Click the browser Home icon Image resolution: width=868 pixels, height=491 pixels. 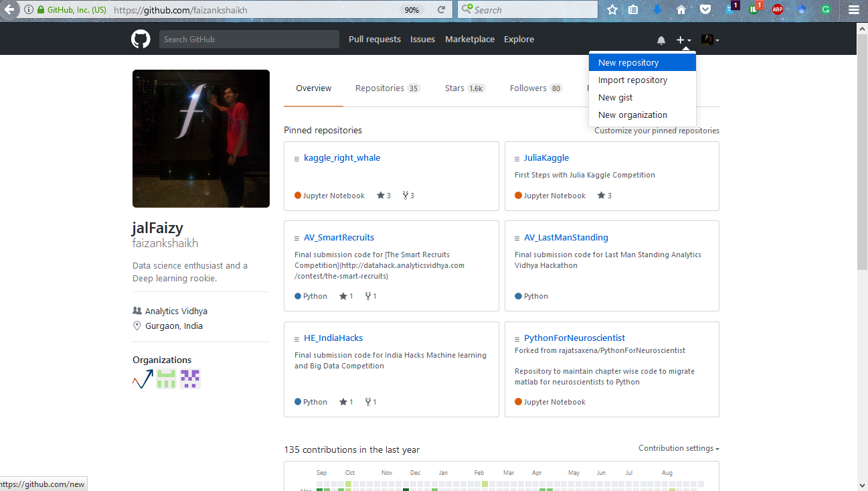point(681,10)
